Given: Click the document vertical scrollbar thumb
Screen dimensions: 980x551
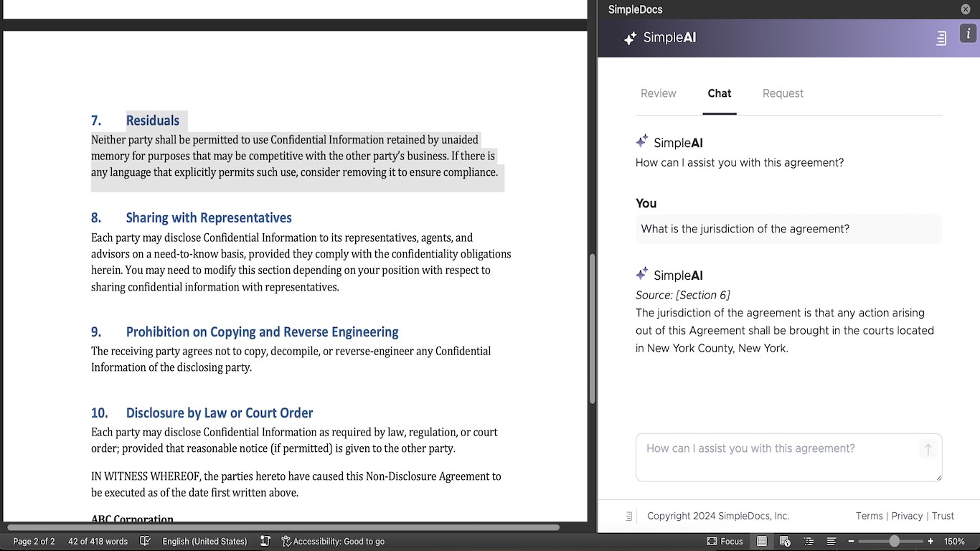Looking at the screenshot, I should 592,329.
